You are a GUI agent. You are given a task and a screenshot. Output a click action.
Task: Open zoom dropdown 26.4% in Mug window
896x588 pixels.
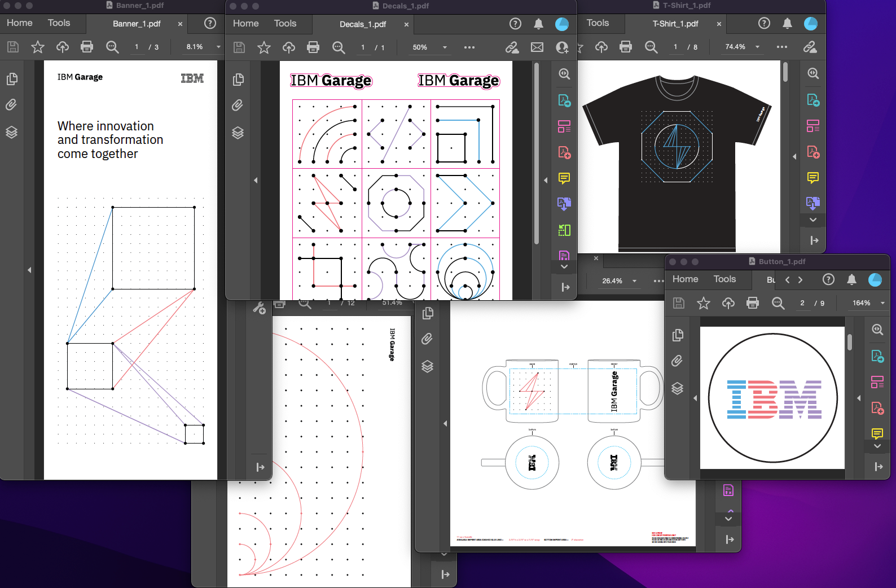[x=635, y=281]
